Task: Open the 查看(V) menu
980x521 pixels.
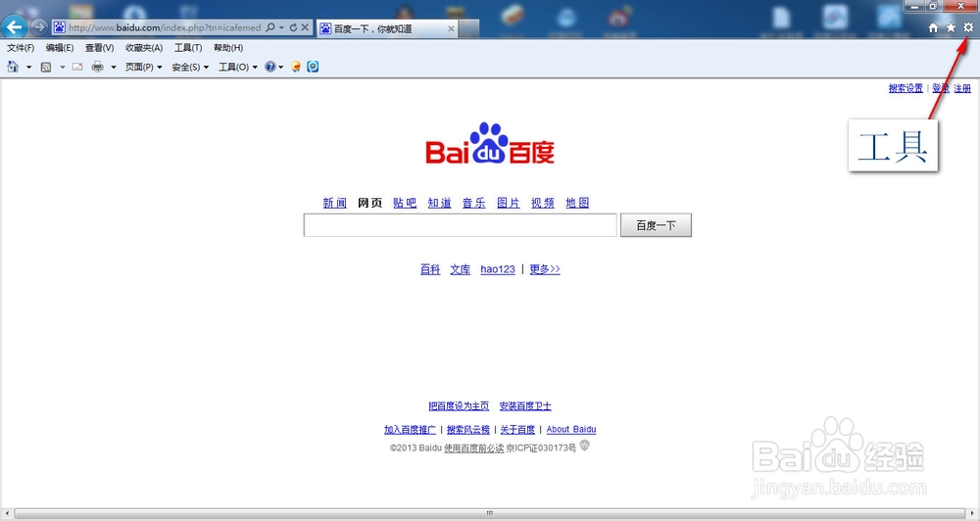Action: click(99, 47)
